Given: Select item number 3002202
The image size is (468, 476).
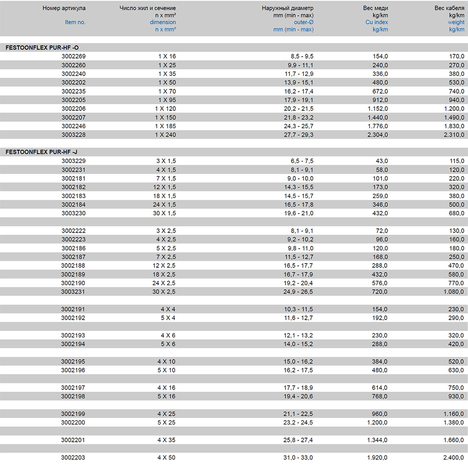Looking at the screenshot, I should [73, 82].
